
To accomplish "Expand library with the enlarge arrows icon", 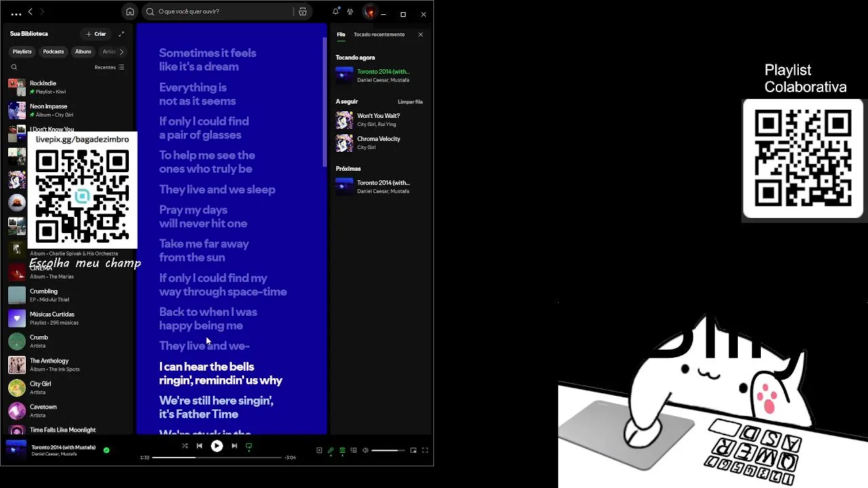I will click(x=121, y=34).
